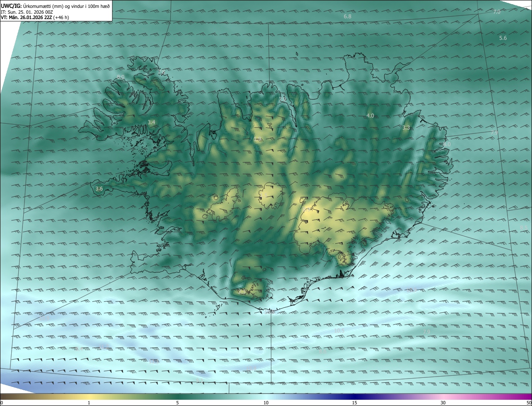This screenshot has width=532, height=406.
Task: Click the 7.0 value label on the map
Action: click(497, 12)
